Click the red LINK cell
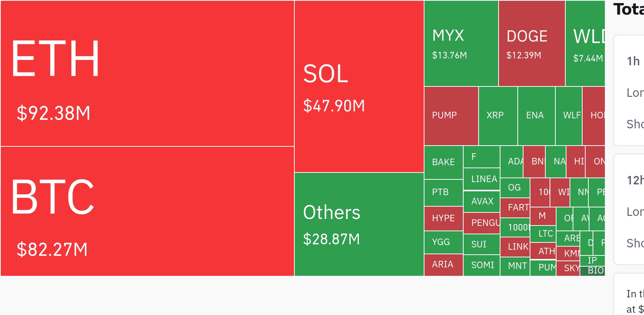The height and width of the screenshot is (315, 644). [515, 247]
